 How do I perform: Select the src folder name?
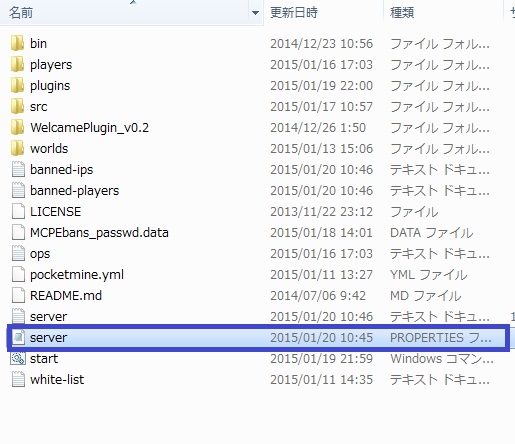(x=38, y=107)
